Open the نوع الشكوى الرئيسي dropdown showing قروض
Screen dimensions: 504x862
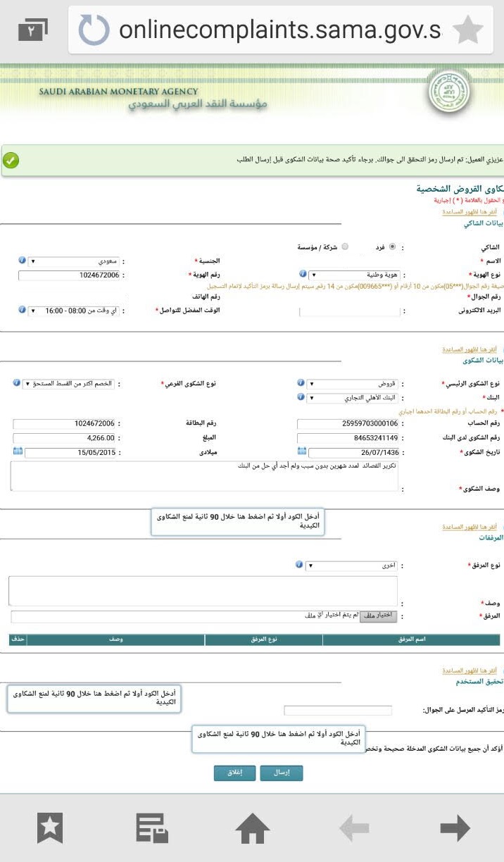pos(353,384)
